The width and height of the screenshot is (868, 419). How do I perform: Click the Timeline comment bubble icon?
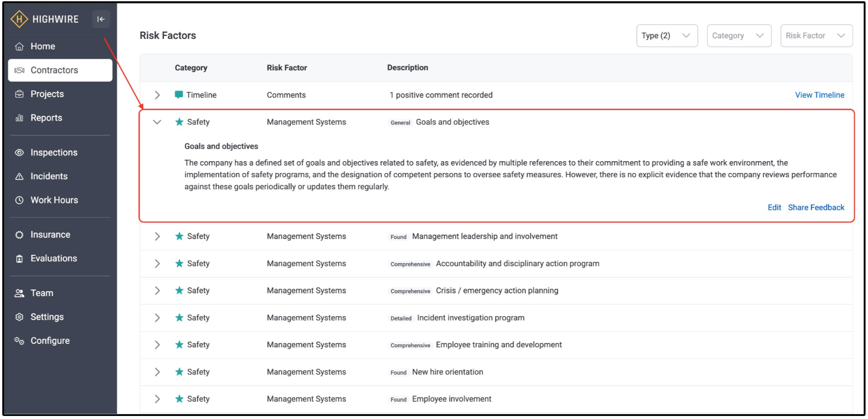(179, 95)
